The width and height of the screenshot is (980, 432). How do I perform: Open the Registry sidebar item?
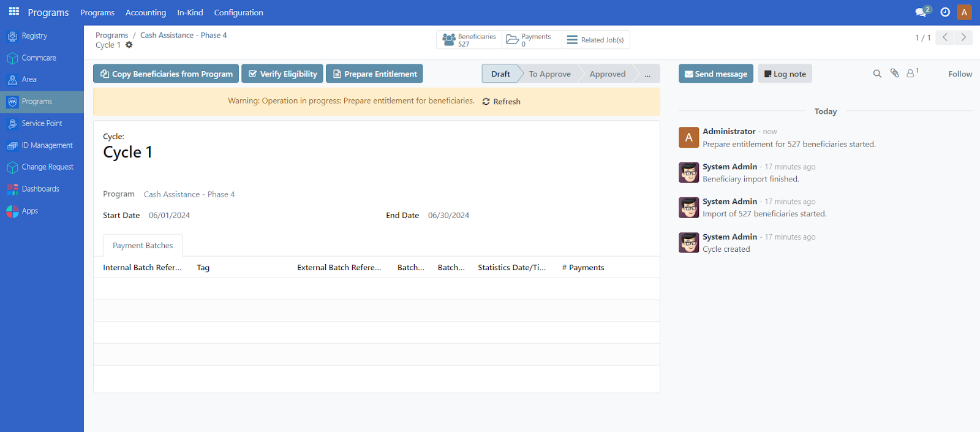[34, 36]
